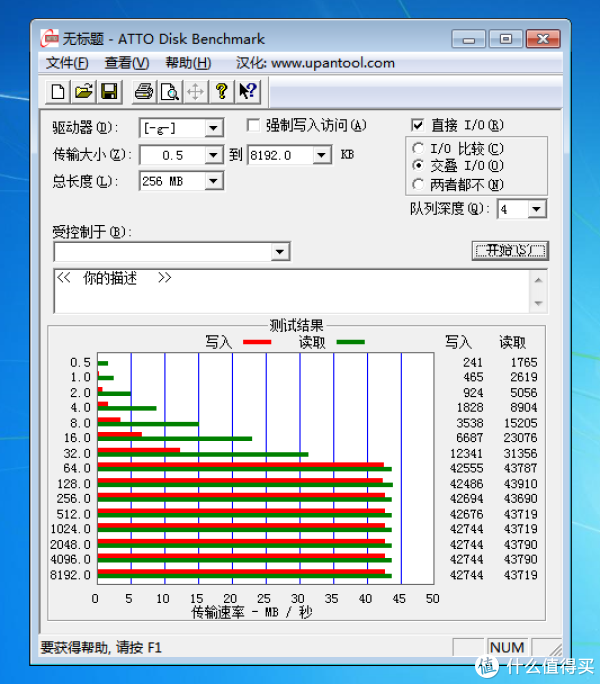
Task: Open the 0.5 transfer size dropdown
Action: point(213,155)
